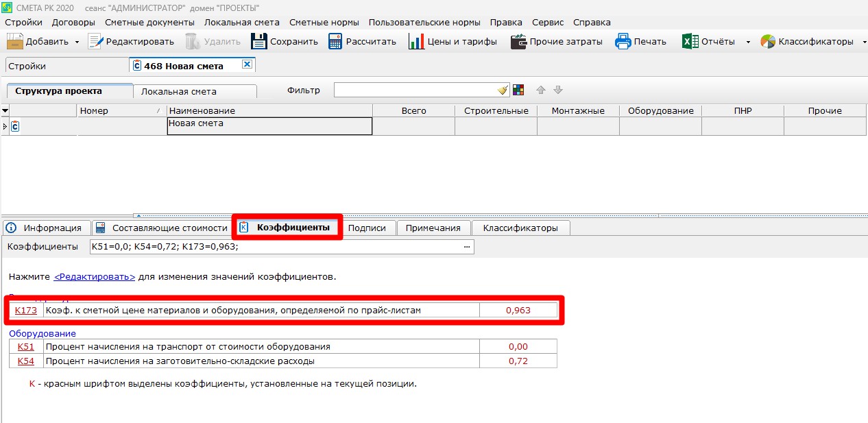The height and width of the screenshot is (423, 868).
Task: Open Прочие затраты wallet icon
Action: click(x=518, y=41)
